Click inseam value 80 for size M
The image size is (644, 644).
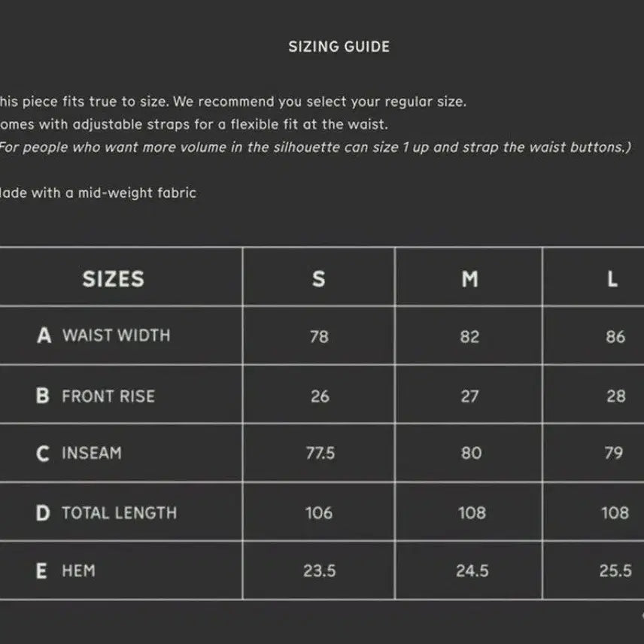(471, 454)
